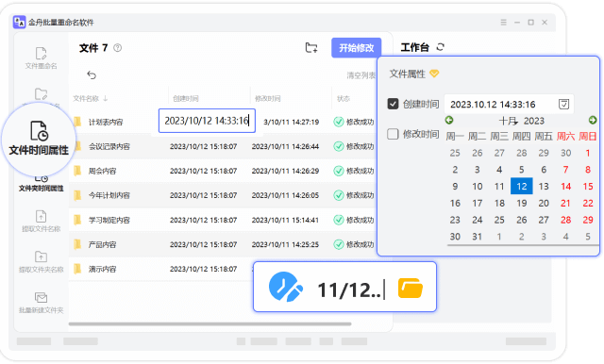Open the calendar picker icon in date field
The width and height of the screenshot is (604, 364).
coord(564,104)
